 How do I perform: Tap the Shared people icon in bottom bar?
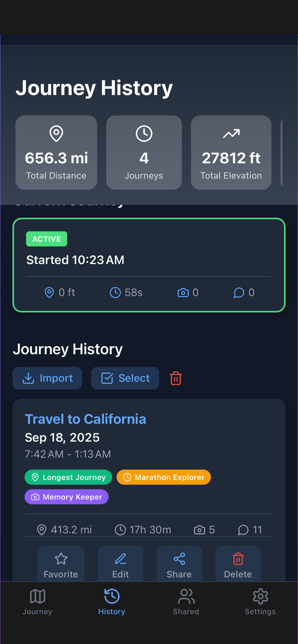tap(186, 596)
